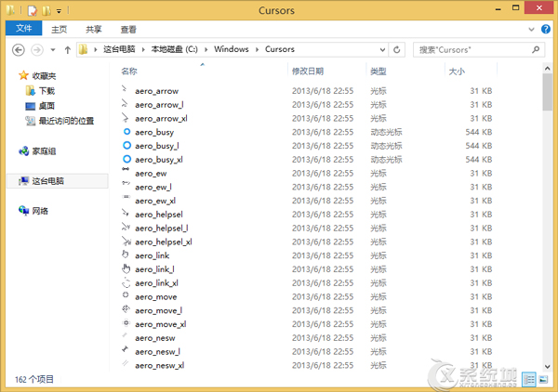Open the Help question mark icon
558x392 pixels.
(x=546, y=29)
